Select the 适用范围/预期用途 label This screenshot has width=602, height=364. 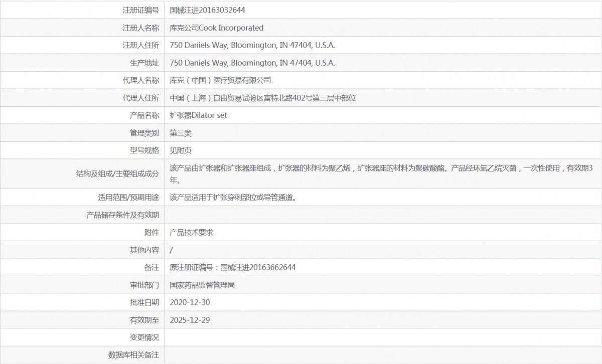(x=128, y=198)
